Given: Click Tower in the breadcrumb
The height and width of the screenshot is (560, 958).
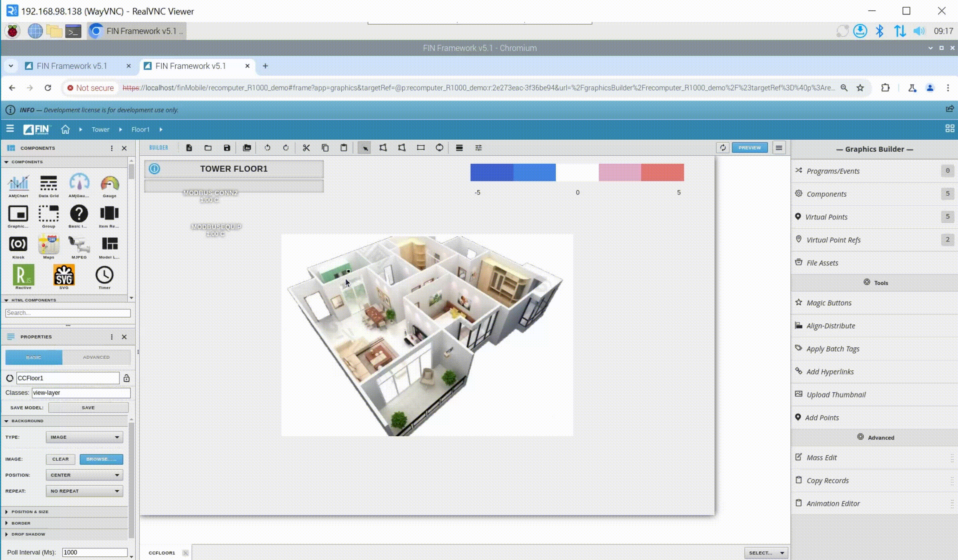Looking at the screenshot, I should 100,129.
